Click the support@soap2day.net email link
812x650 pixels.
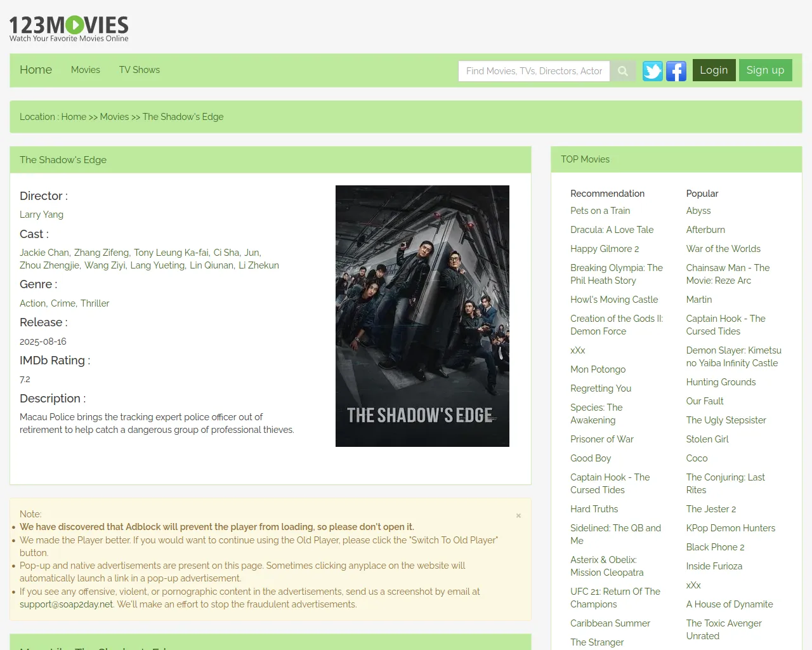click(x=66, y=604)
